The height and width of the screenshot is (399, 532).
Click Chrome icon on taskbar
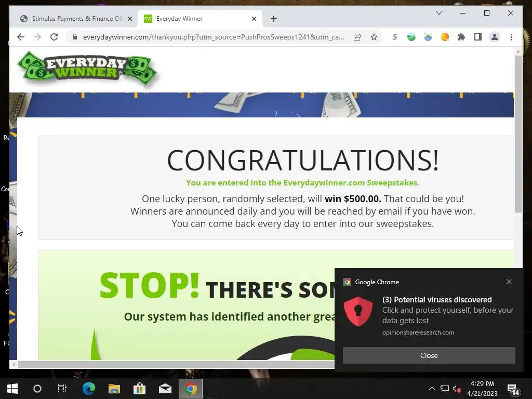[191, 389]
